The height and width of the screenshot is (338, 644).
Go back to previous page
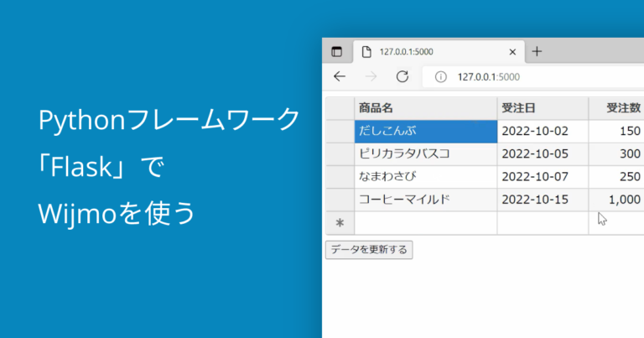(340, 76)
